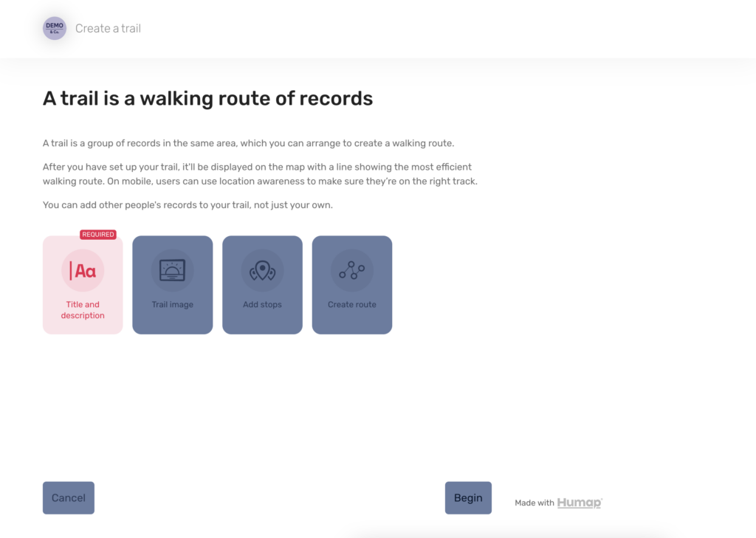Screen dimensions: 756x538
Task: Select the Aa text icon for title
Action: (83, 271)
